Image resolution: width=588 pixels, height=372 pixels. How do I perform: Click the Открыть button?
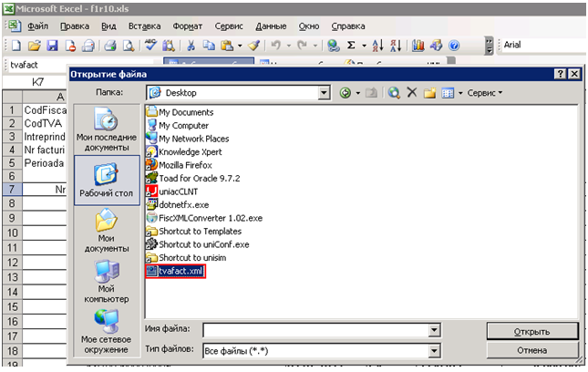pos(532,332)
